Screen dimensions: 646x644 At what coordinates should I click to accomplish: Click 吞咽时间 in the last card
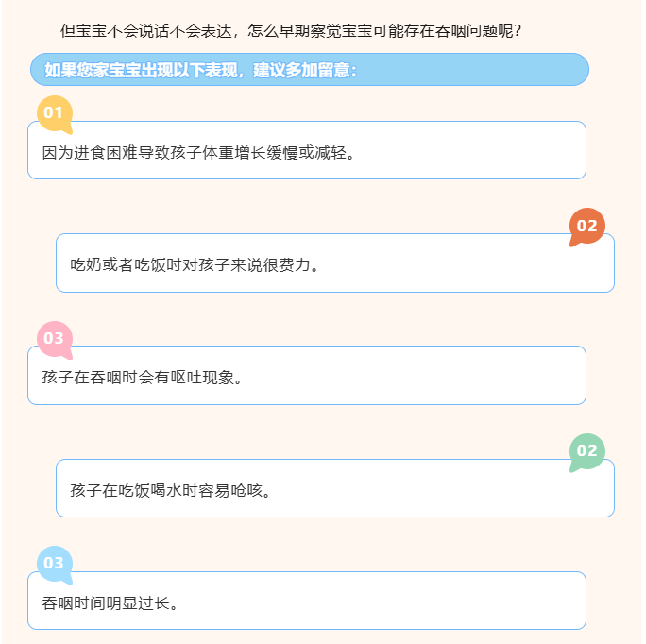[x=75, y=602]
